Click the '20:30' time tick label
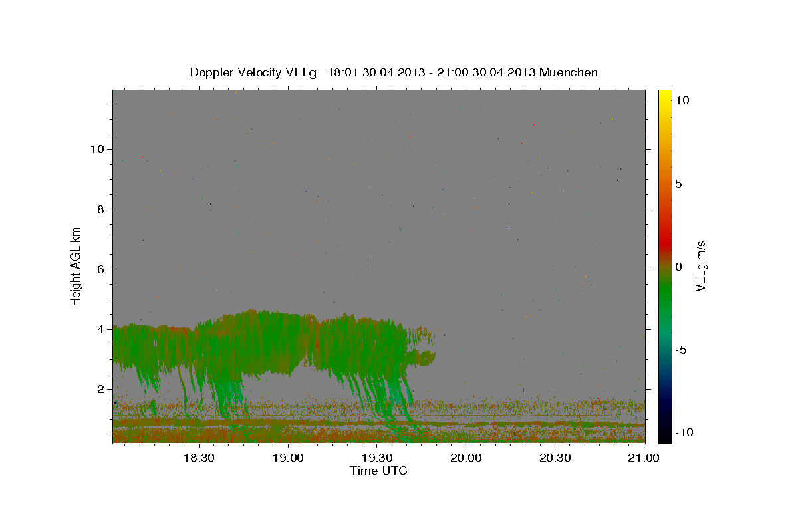798x532 pixels. click(555, 458)
